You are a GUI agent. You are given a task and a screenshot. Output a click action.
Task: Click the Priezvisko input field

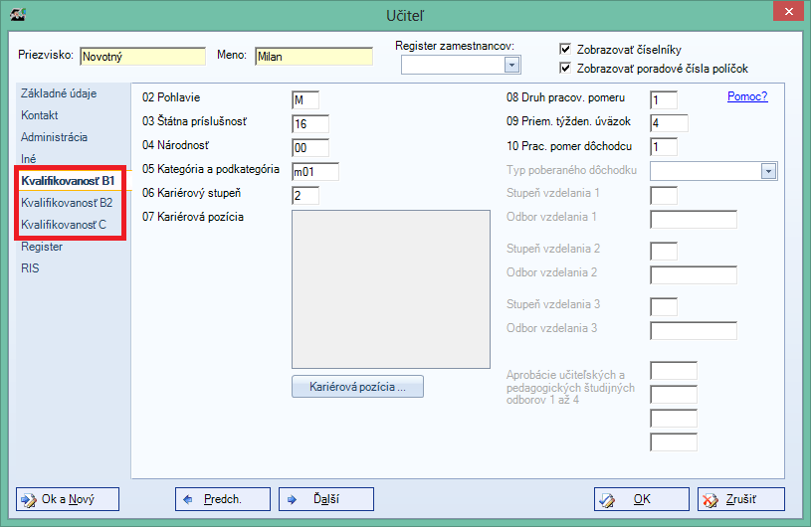pos(143,57)
